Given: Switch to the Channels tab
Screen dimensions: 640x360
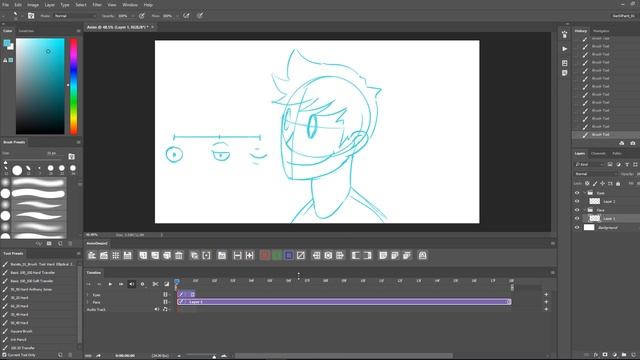Looking at the screenshot, I should (598, 153).
